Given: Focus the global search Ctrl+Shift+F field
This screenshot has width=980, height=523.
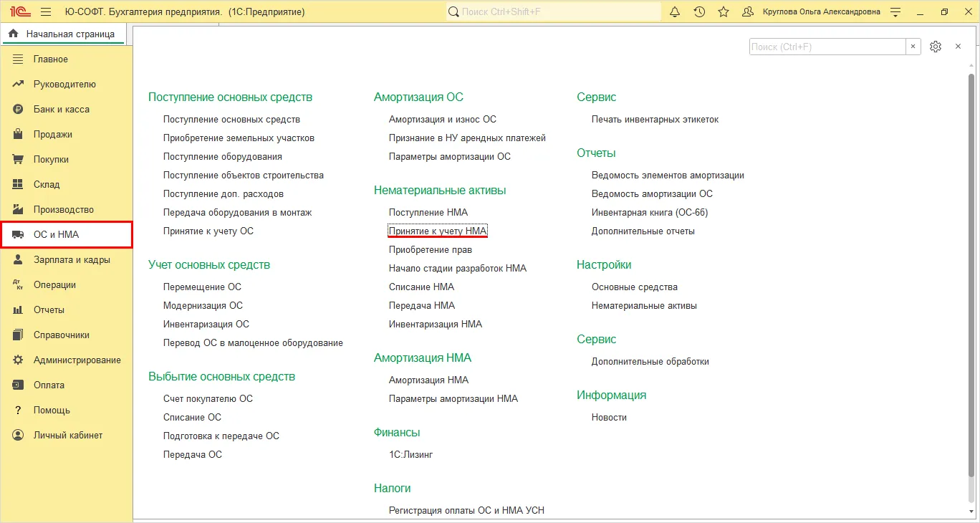Looking at the screenshot, I should [554, 12].
